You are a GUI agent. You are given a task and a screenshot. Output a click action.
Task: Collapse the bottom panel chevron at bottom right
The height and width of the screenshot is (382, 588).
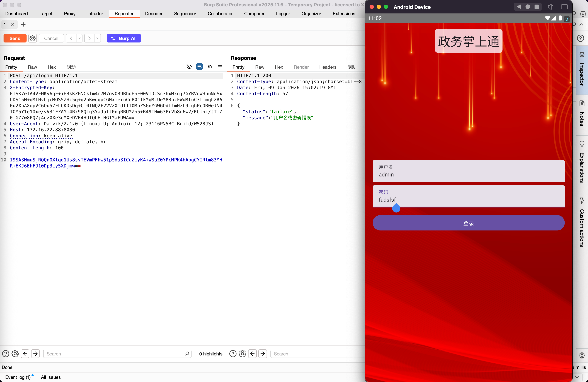tap(577, 377)
